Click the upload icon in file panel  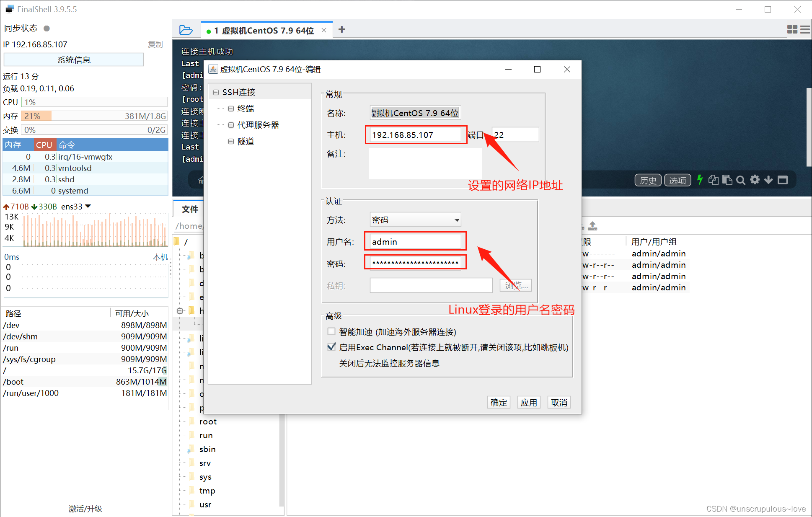[592, 226]
